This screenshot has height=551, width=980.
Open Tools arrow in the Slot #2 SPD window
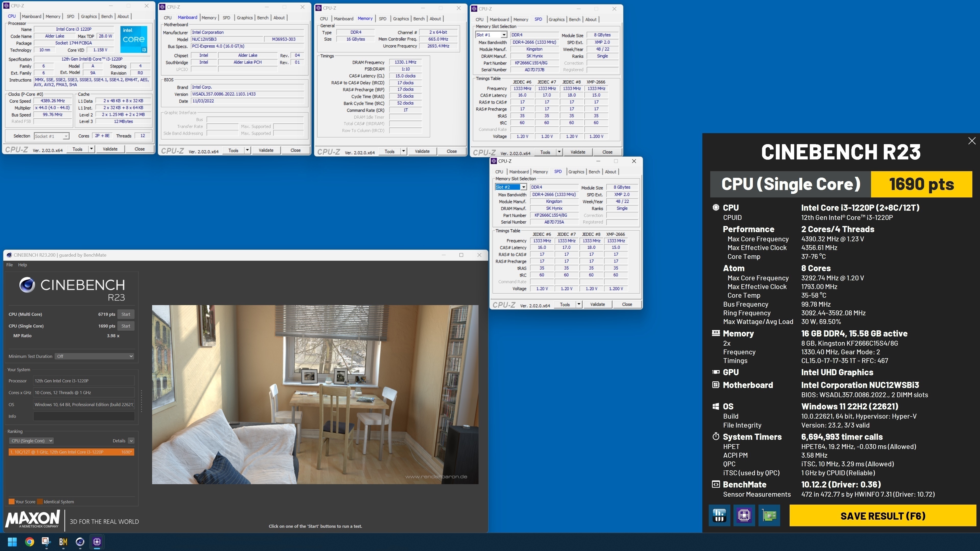coord(579,305)
